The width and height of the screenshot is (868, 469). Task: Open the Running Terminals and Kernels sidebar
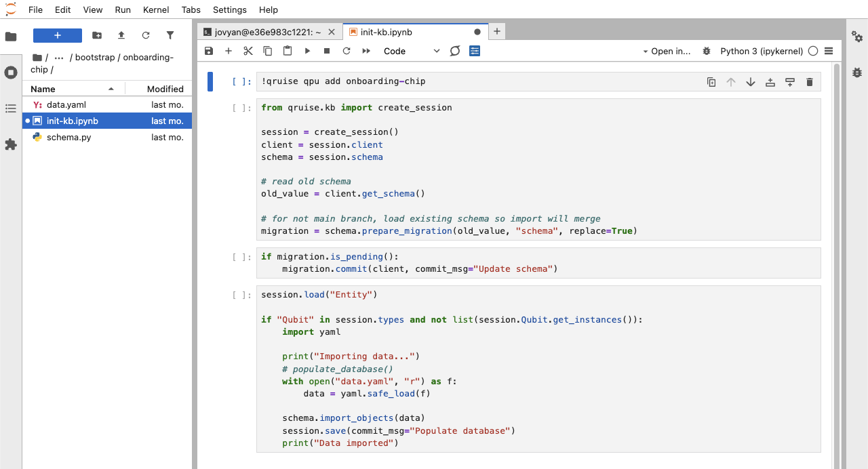click(x=11, y=73)
